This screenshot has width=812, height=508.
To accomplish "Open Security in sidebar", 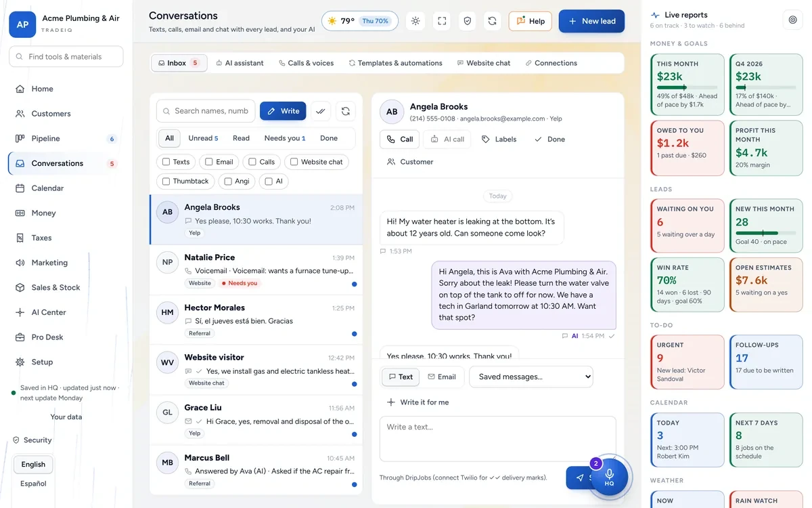I will (32, 440).
